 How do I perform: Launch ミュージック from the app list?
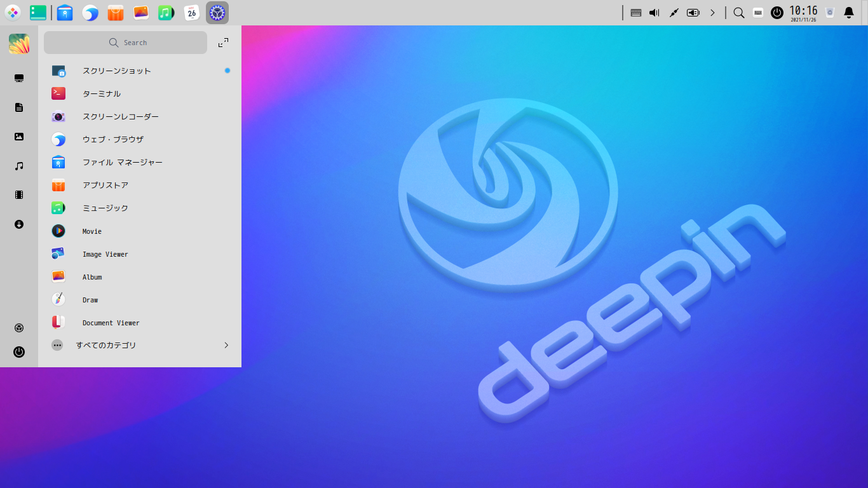pyautogui.click(x=140, y=208)
